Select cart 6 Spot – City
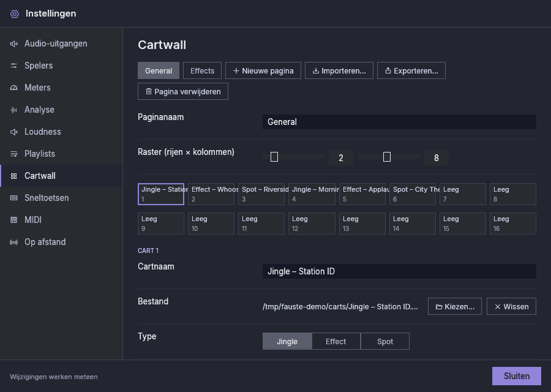Viewport: 551px width, 392px height. 413,194
